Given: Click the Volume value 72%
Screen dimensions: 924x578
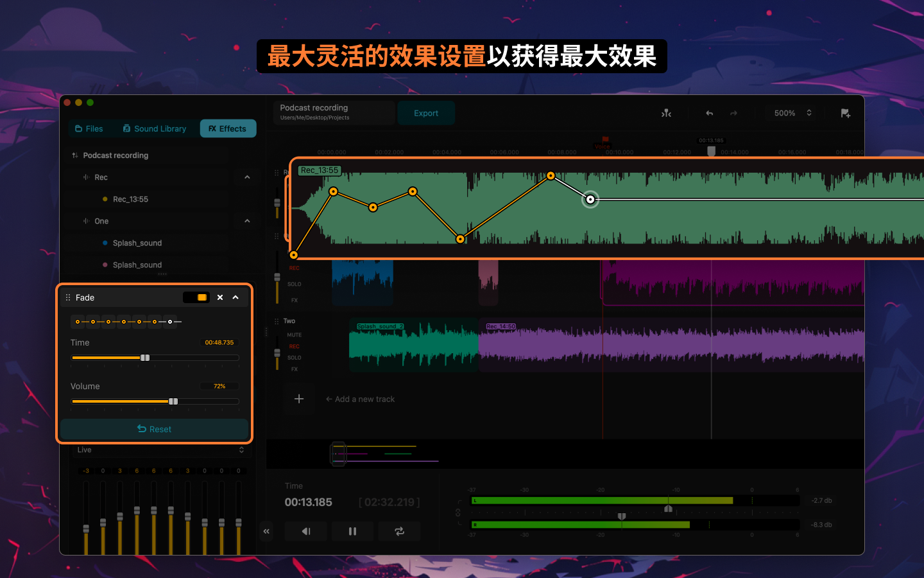Looking at the screenshot, I should [219, 386].
